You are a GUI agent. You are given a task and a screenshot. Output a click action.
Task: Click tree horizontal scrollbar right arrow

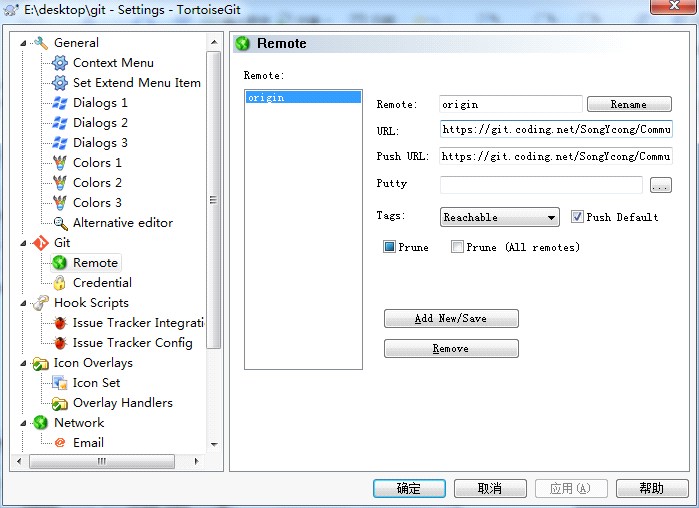197,461
